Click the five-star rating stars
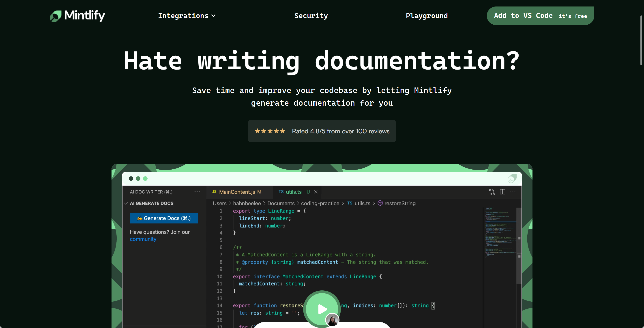The image size is (644, 328). pos(270,131)
